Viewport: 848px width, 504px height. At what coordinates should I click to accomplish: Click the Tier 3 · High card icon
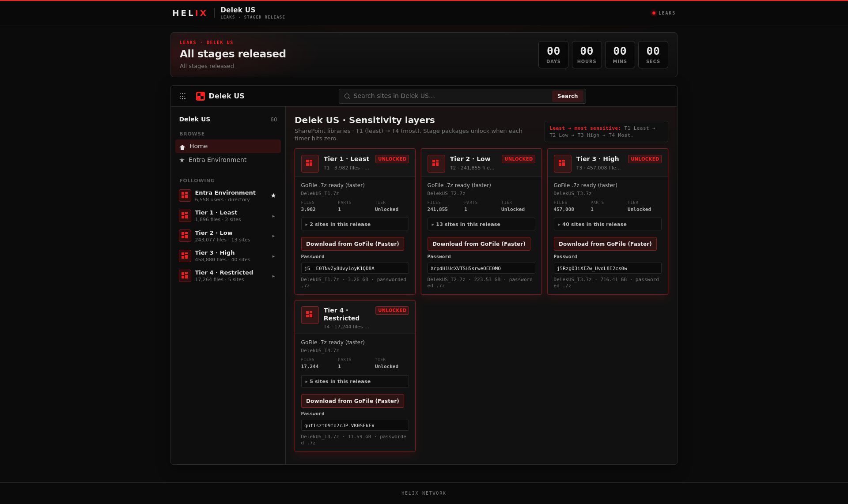click(x=562, y=163)
